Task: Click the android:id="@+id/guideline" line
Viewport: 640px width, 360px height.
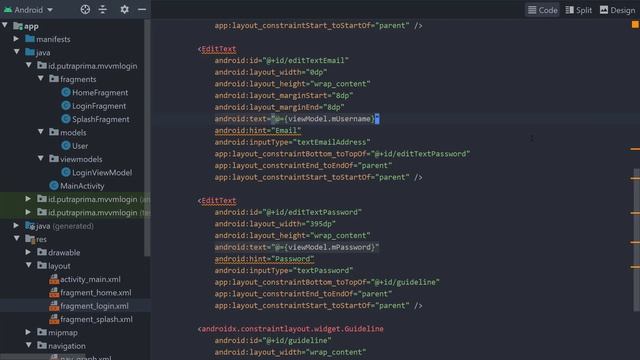Action: 273,340
